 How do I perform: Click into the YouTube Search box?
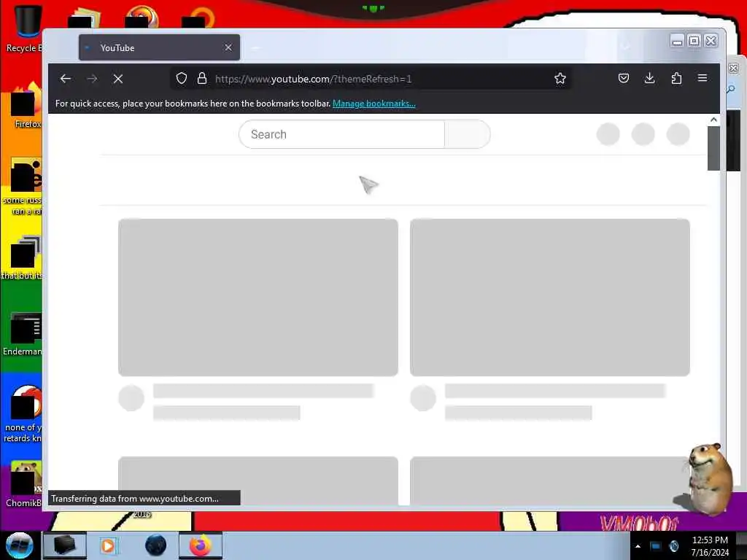(x=341, y=134)
